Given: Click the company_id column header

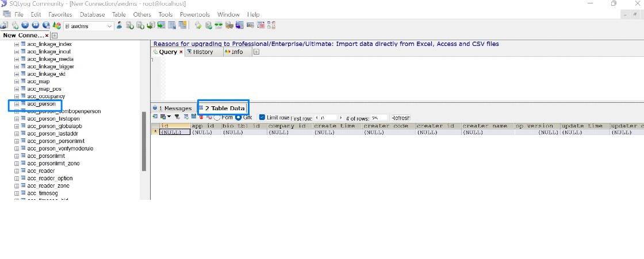Looking at the screenshot, I should click(x=290, y=126).
